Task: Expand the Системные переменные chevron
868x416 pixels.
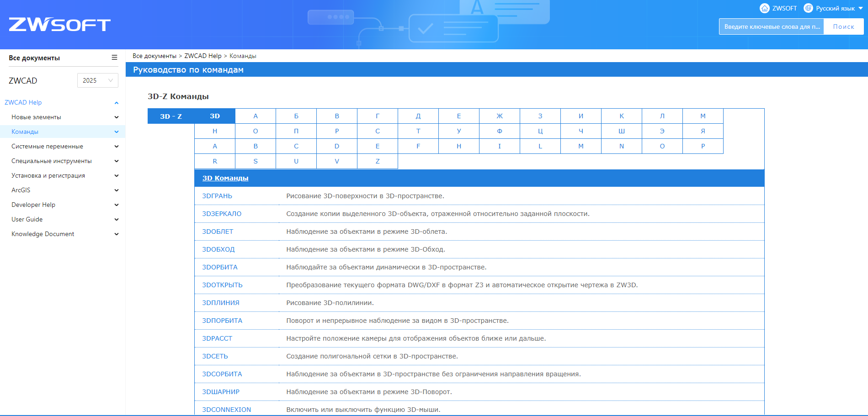Action: point(117,147)
